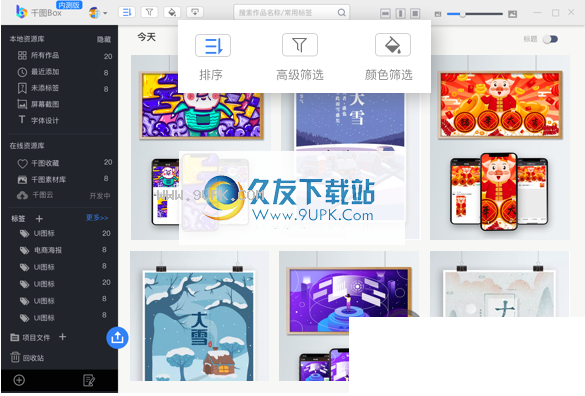Click the add circle icon in the sidebar bottom bar

(x=19, y=380)
